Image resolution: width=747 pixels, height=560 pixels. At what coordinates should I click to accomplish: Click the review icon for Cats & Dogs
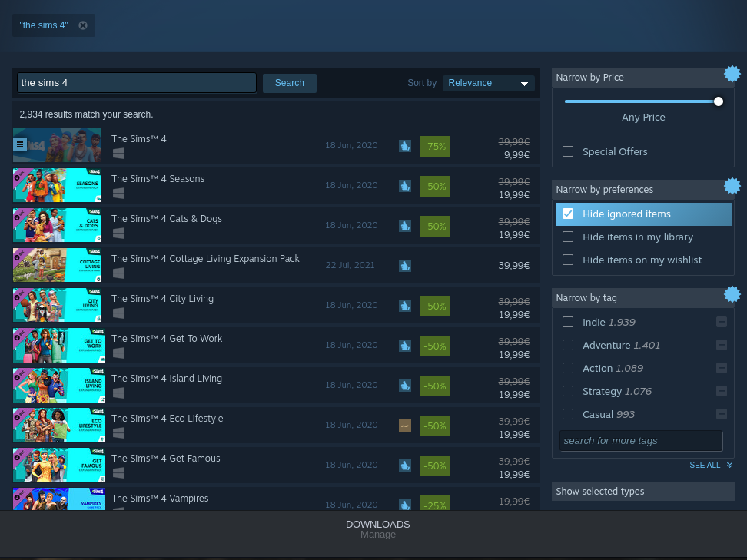405,226
